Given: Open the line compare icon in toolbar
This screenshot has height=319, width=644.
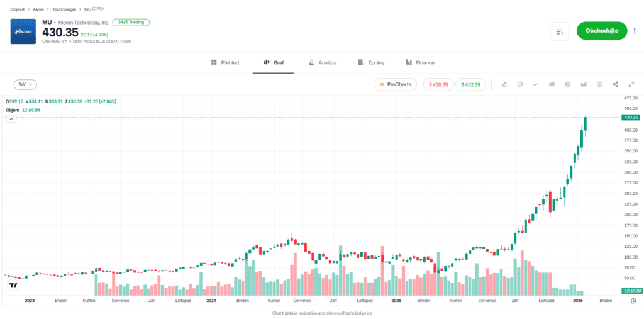Looking at the screenshot, I should (x=536, y=84).
